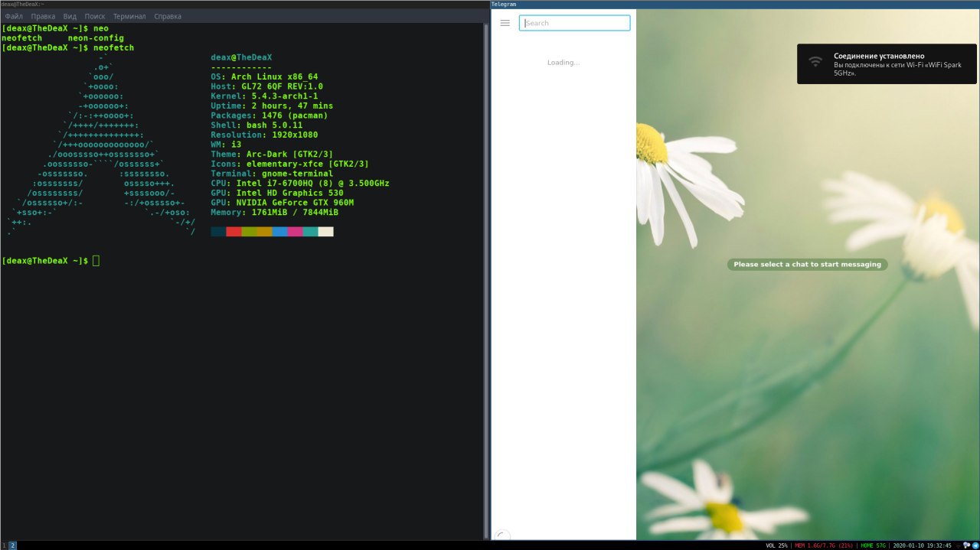The width and height of the screenshot is (980, 550).
Task: Click the 'Memory: 1761MiB / 7844MiB' line
Action: [274, 213]
